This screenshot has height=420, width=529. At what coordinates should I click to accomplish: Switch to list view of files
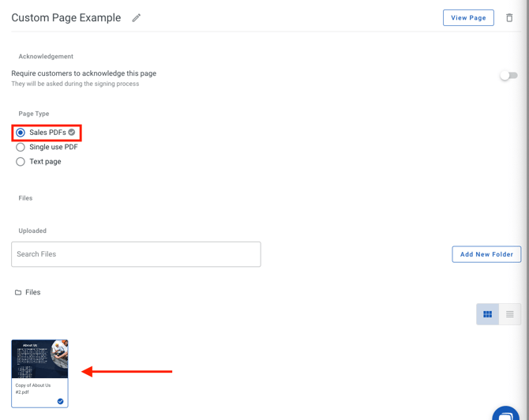[510, 314]
